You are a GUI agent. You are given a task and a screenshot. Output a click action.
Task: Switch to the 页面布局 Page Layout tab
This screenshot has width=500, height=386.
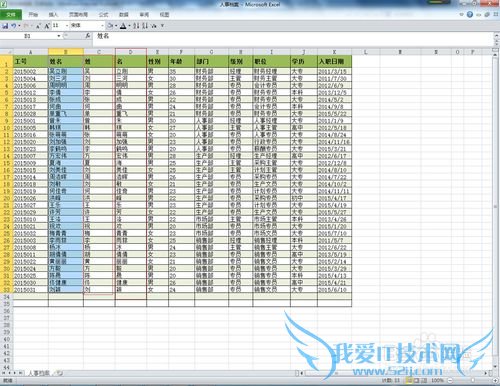point(78,15)
